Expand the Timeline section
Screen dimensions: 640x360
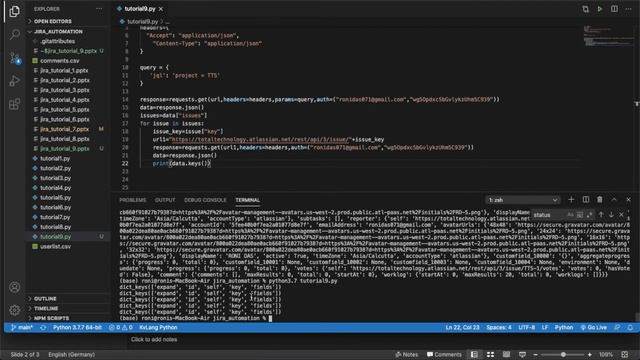(46, 309)
